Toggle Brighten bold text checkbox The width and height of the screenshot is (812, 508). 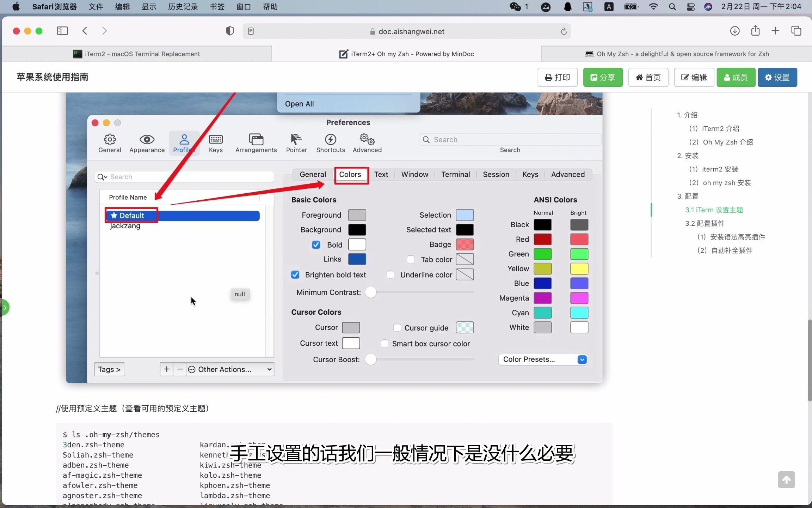coord(295,275)
